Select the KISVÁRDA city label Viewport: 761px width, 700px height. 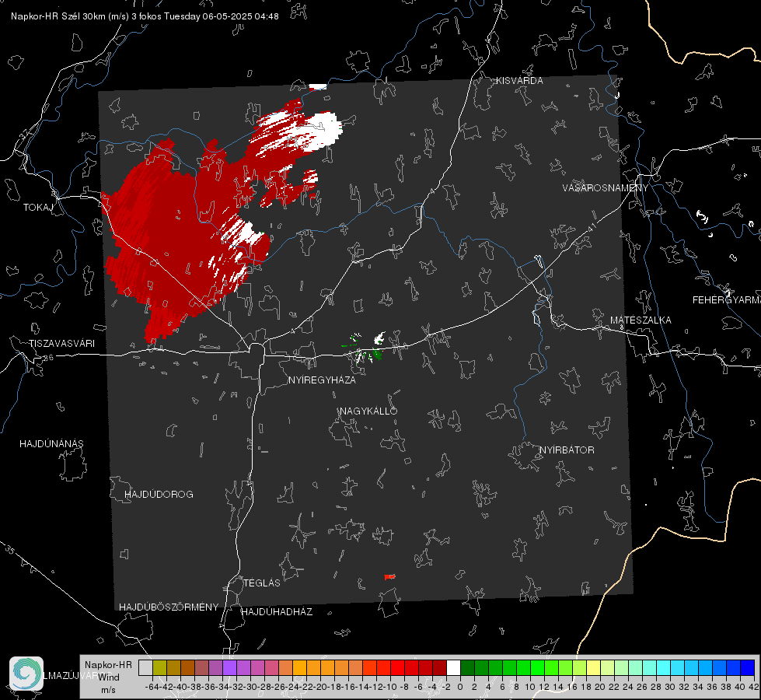pos(519,81)
